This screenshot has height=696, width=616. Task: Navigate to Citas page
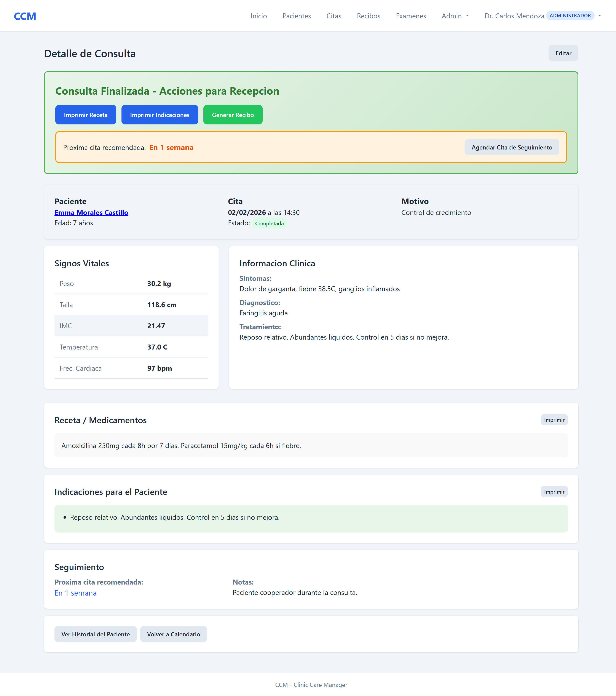[334, 16]
